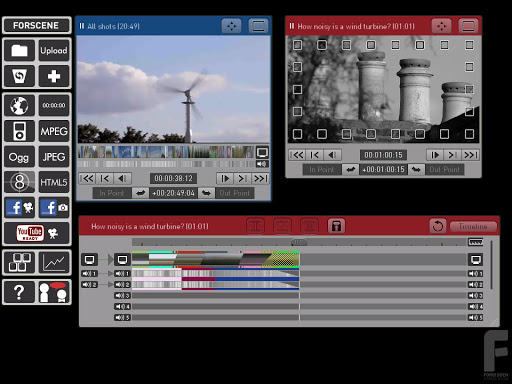Step forward one frame in All shots
The width and height of the screenshot is (512, 384).
tap(225, 179)
